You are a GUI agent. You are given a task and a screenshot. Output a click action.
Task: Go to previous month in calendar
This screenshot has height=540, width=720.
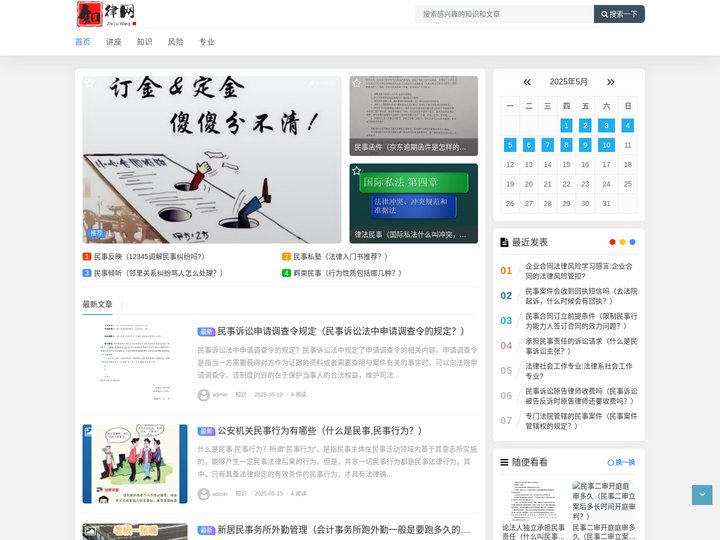pos(527,82)
